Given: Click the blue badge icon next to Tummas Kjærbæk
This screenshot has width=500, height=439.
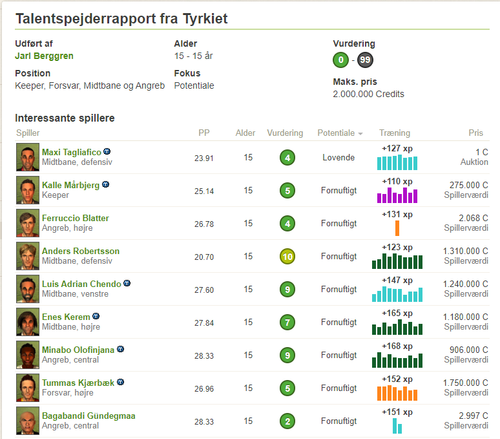Looking at the screenshot, I should coord(120,382).
